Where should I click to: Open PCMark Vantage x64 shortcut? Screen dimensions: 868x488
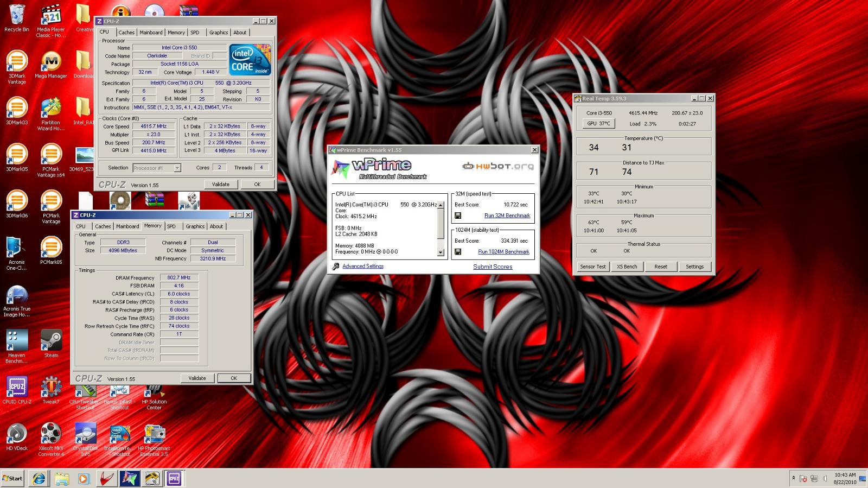(50, 160)
